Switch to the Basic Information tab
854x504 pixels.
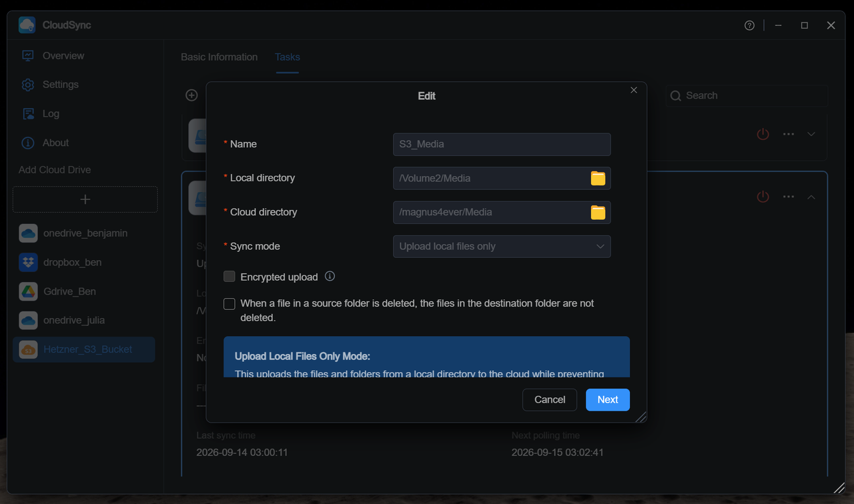219,57
